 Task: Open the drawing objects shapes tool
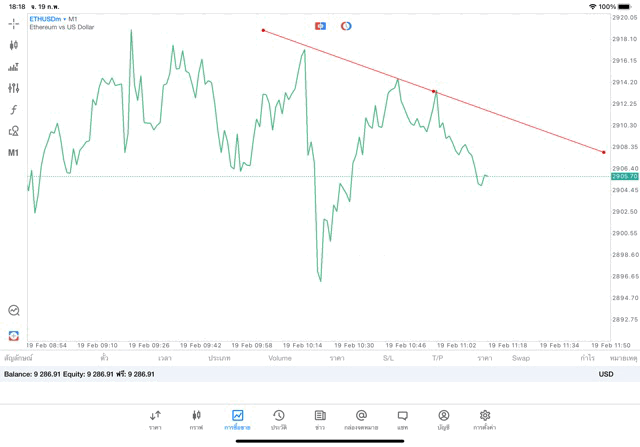(x=14, y=131)
